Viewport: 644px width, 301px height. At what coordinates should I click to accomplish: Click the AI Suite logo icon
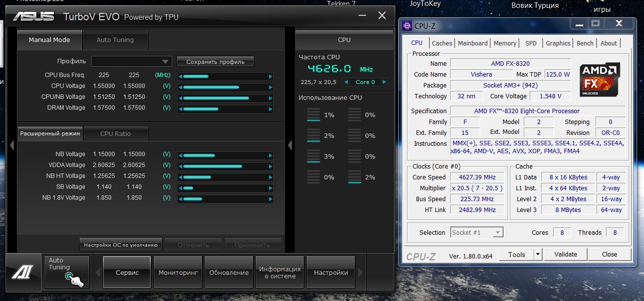pos(23,272)
